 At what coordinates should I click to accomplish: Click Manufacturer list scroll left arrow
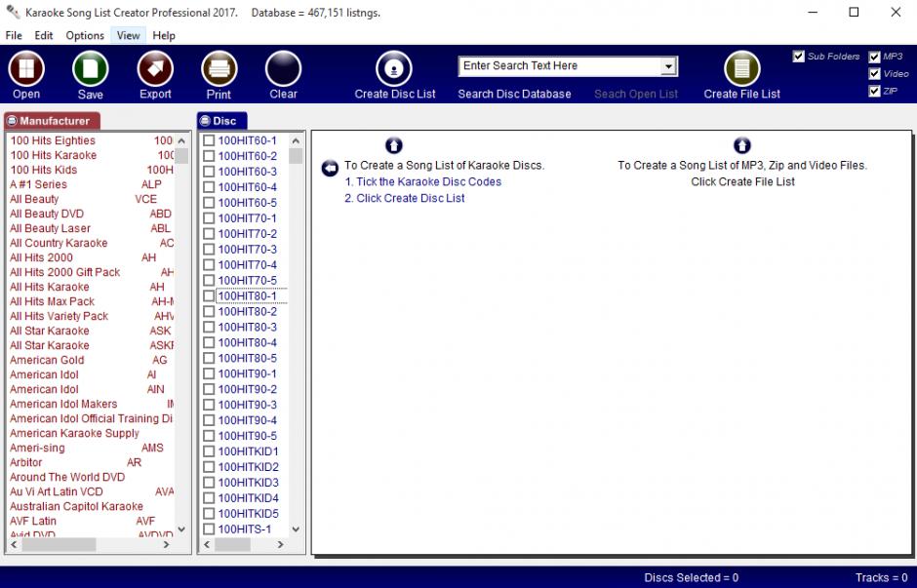point(14,544)
